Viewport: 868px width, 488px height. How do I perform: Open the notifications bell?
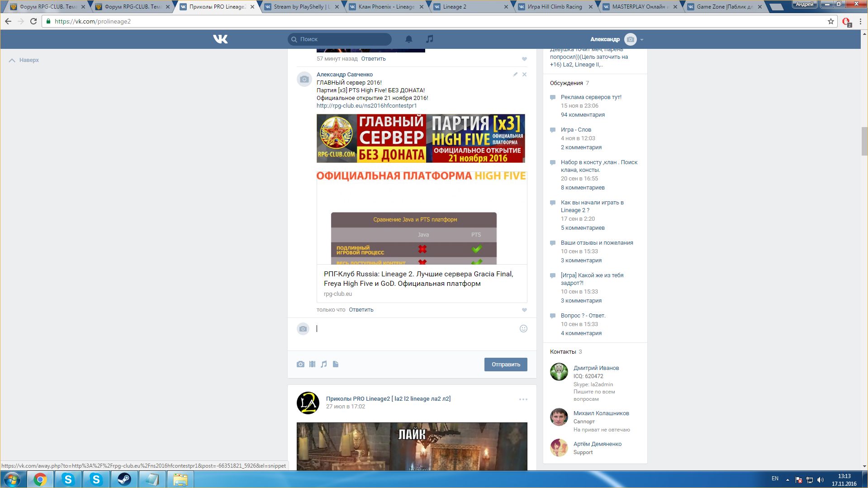(x=409, y=39)
